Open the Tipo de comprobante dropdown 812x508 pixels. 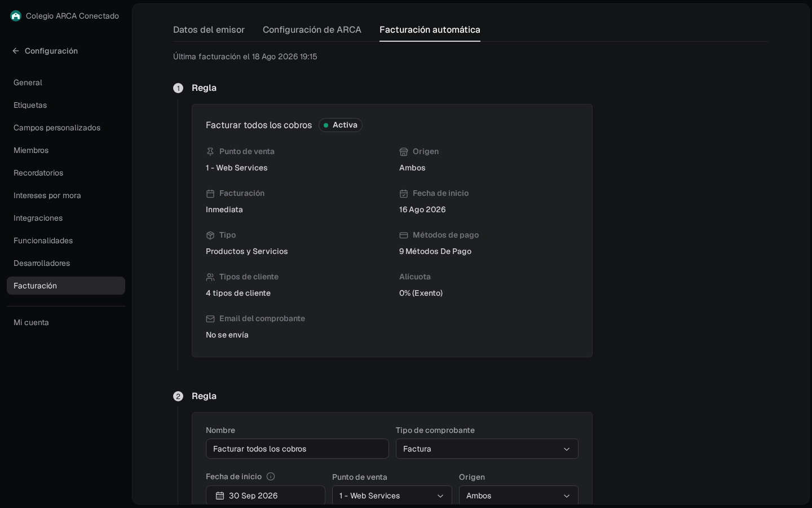[487, 449]
